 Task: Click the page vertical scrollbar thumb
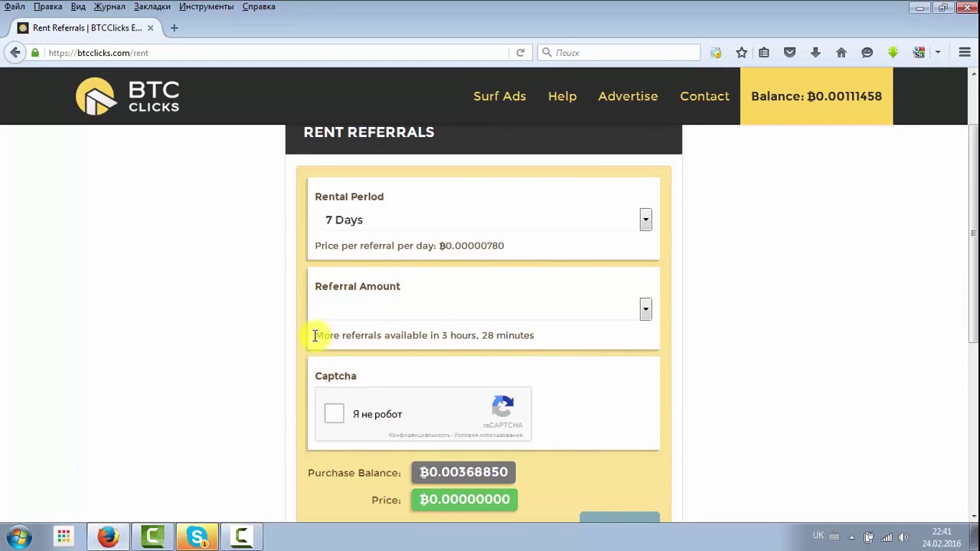click(973, 233)
